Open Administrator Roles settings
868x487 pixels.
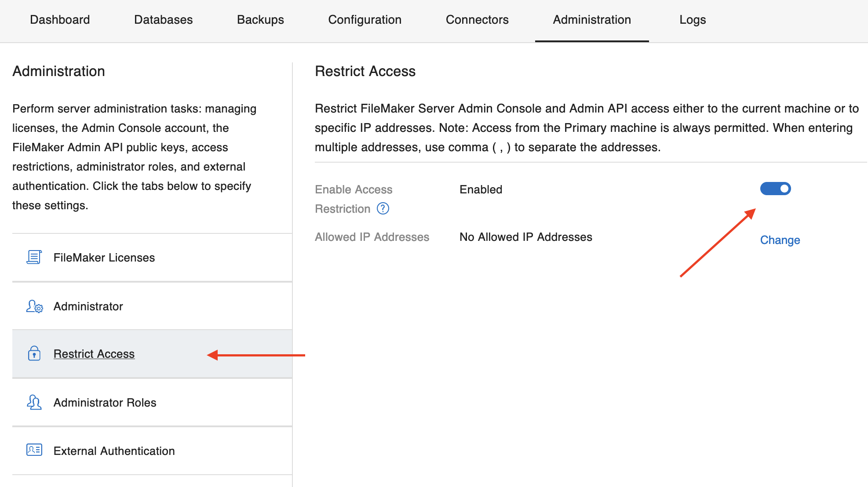tap(105, 402)
